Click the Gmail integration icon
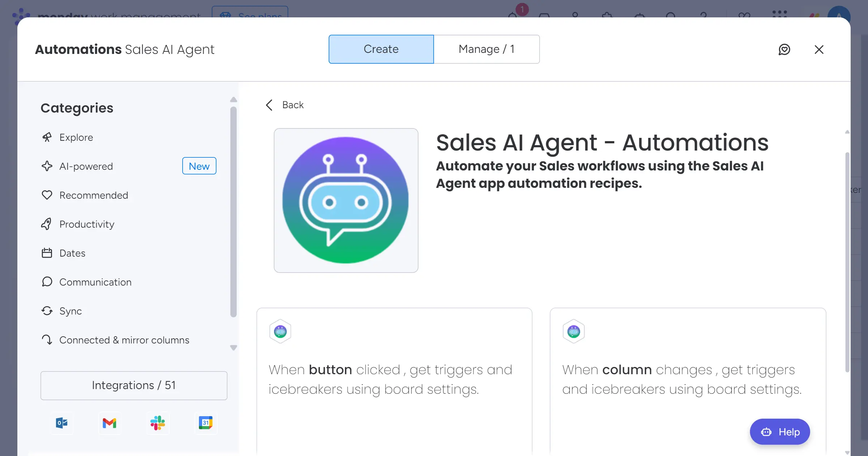Screen dimensions: 868x456 110,423
